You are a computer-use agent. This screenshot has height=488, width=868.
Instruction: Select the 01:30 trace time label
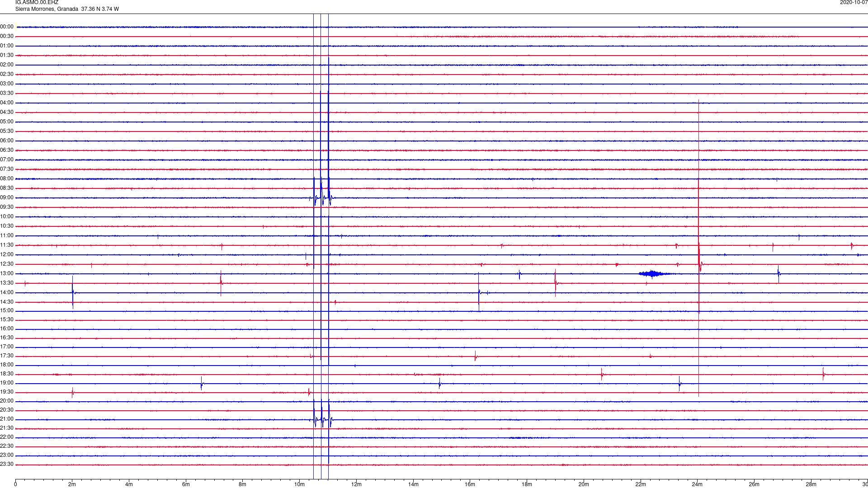tap(7, 56)
